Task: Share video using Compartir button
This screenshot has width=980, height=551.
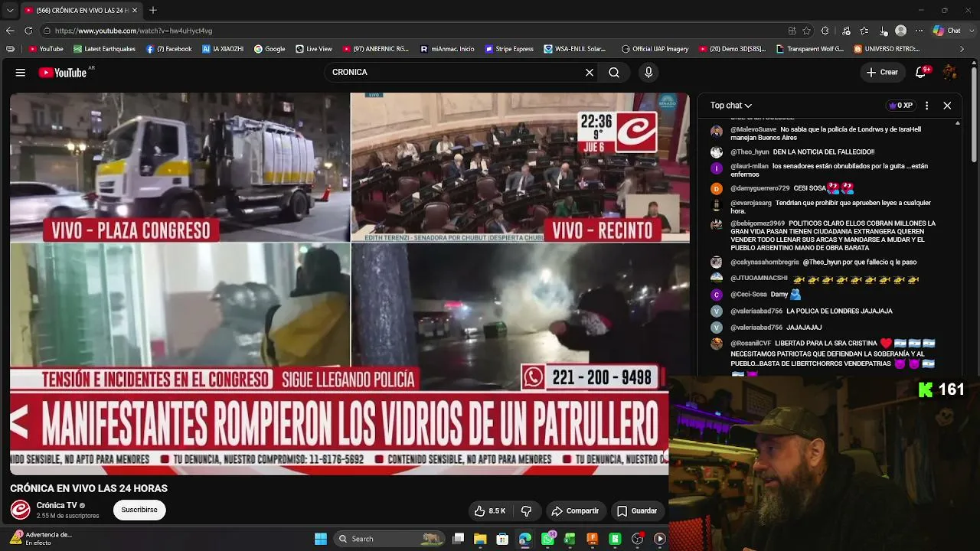Action: (x=575, y=510)
